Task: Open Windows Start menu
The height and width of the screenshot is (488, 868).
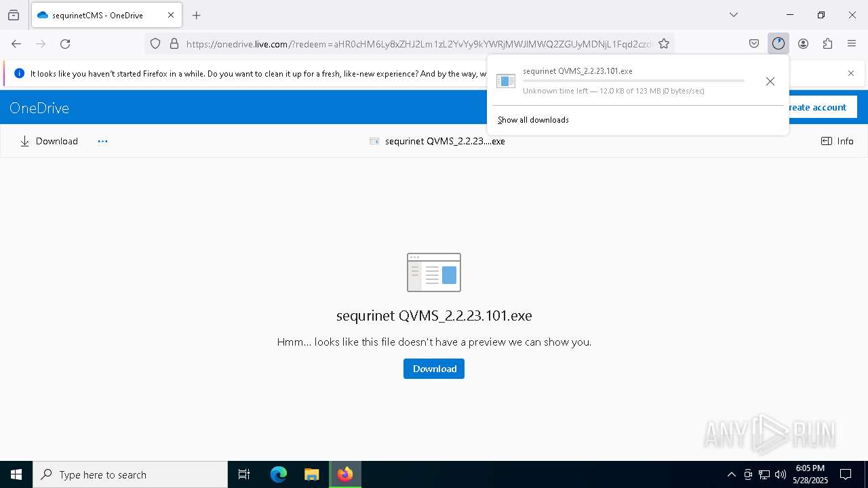Action: (x=16, y=474)
